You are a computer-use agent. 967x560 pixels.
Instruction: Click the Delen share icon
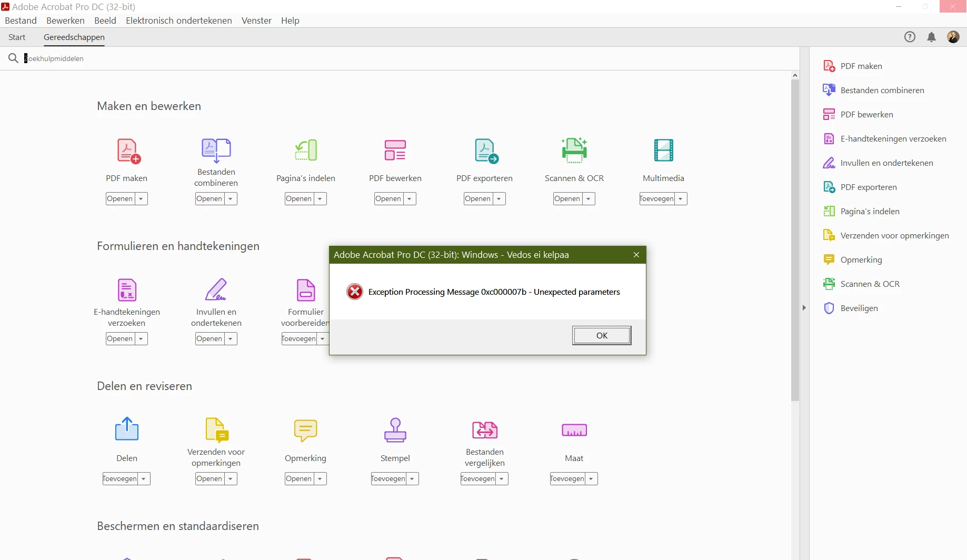(x=127, y=429)
